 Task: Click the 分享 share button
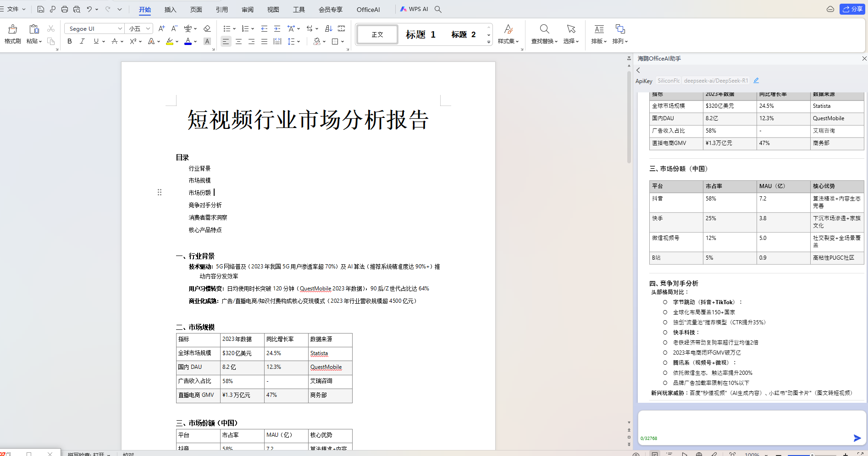click(852, 9)
